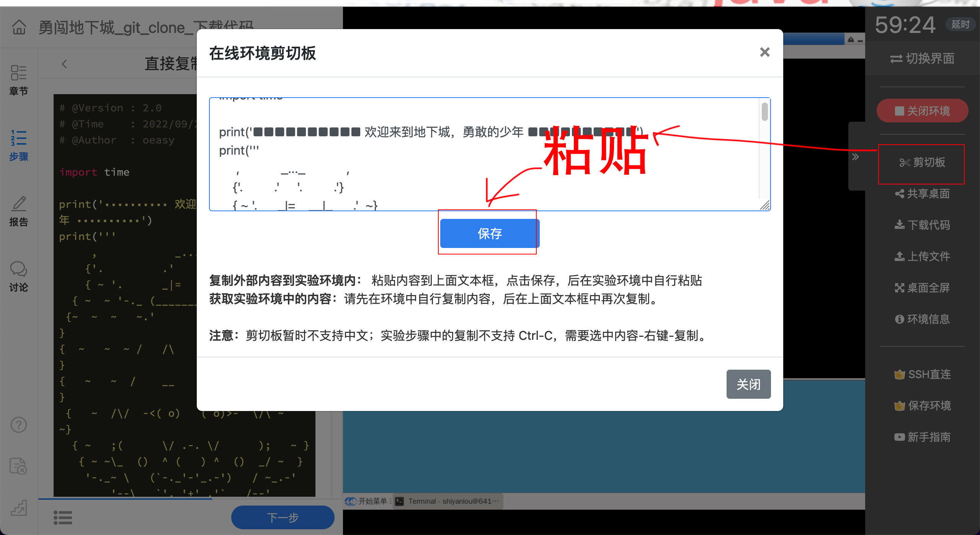Open the 章节 chapter sidebar icon
Image resolution: width=980 pixels, height=535 pixels.
click(18, 80)
